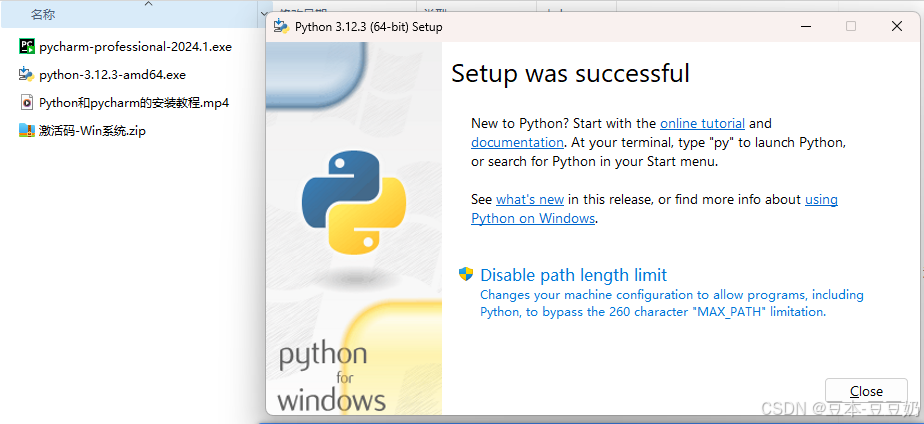Click the PyCharm installer file icon
924x424 pixels.
27,47
